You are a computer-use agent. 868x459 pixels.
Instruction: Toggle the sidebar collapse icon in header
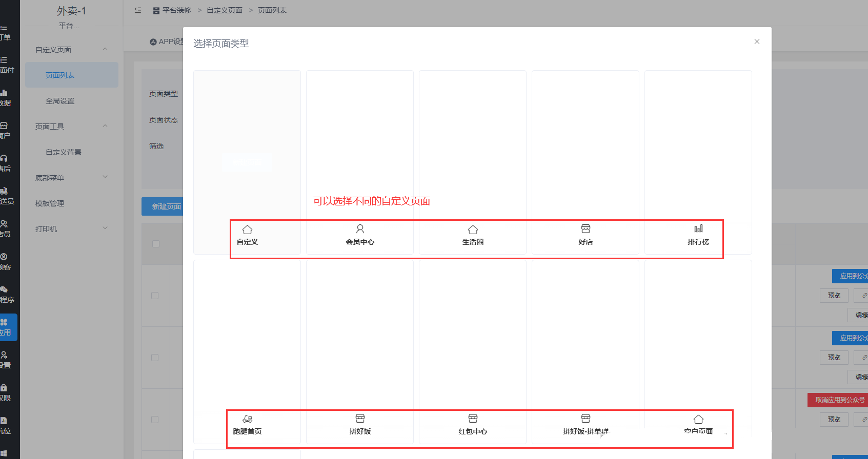138,10
